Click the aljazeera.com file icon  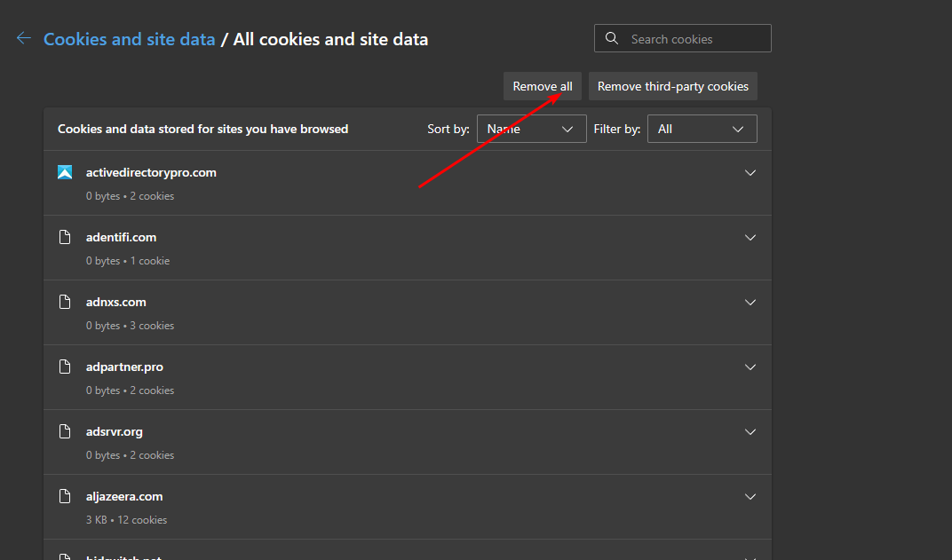(x=65, y=496)
